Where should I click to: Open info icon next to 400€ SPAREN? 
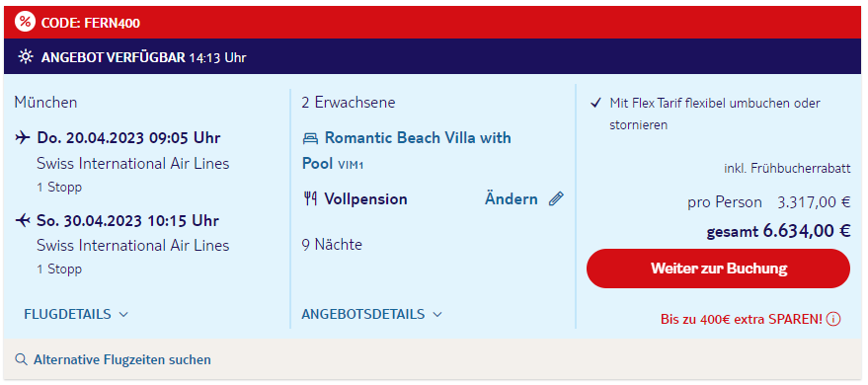(x=833, y=319)
